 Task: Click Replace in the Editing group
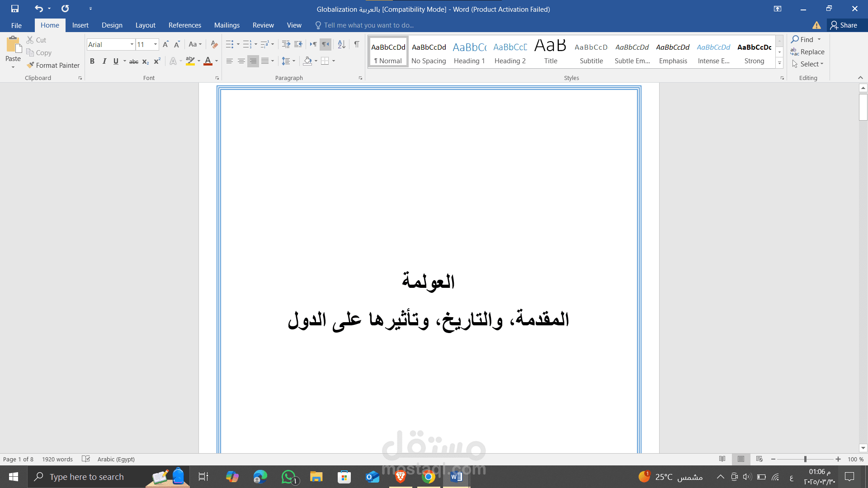(809, 52)
